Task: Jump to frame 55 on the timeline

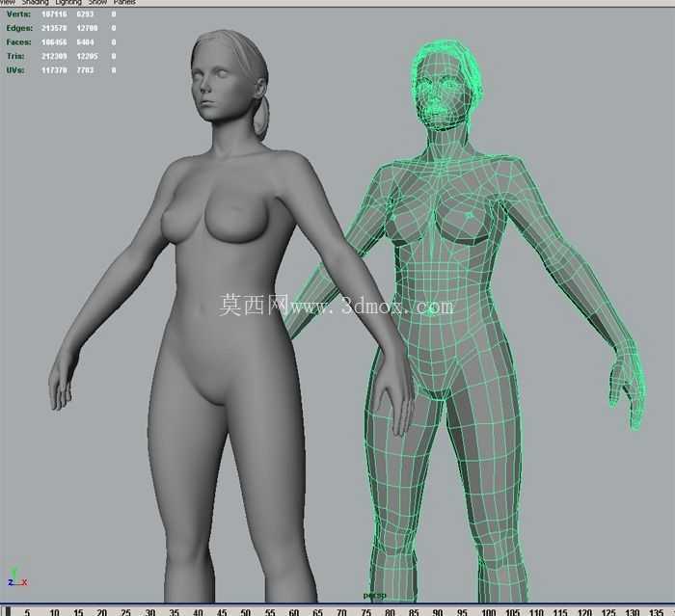Action: click(x=269, y=612)
